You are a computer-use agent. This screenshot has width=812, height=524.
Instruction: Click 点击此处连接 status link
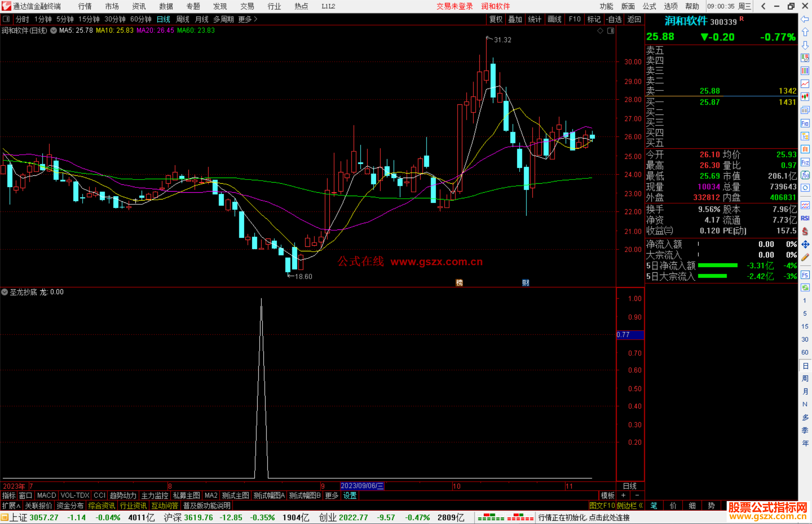click(x=609, y=518)
